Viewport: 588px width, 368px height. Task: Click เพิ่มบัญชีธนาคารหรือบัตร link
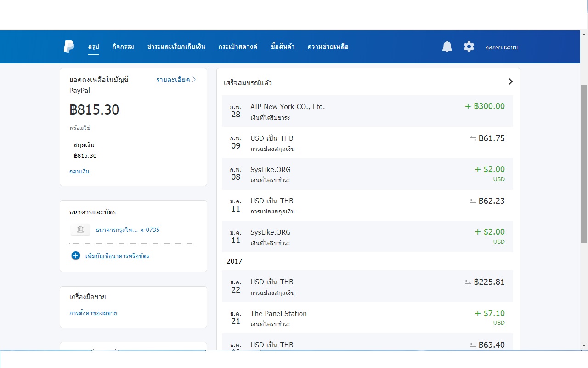pyautogui.click(x=117, y=256)
